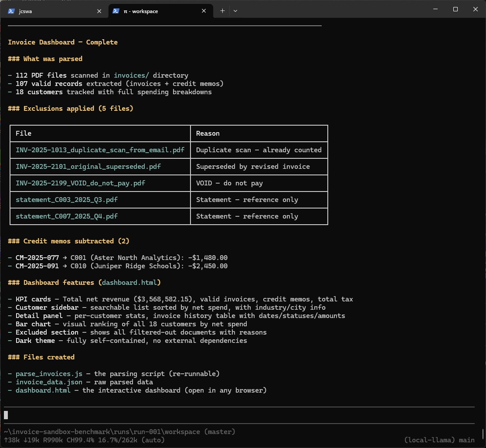This screenshot has height=448, width=486.
Task: Click 'Statement – reference only' in C003 row
Action: [247, 200]
